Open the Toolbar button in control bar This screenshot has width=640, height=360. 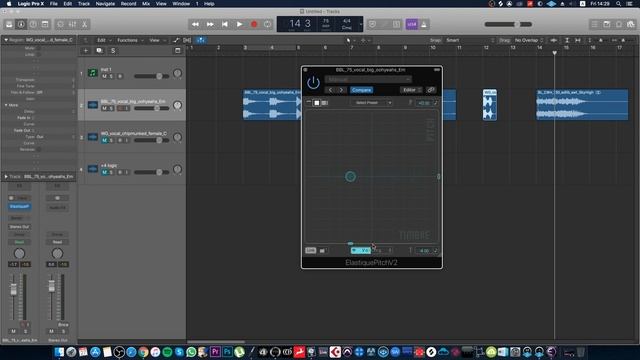[x=45, y=24]
